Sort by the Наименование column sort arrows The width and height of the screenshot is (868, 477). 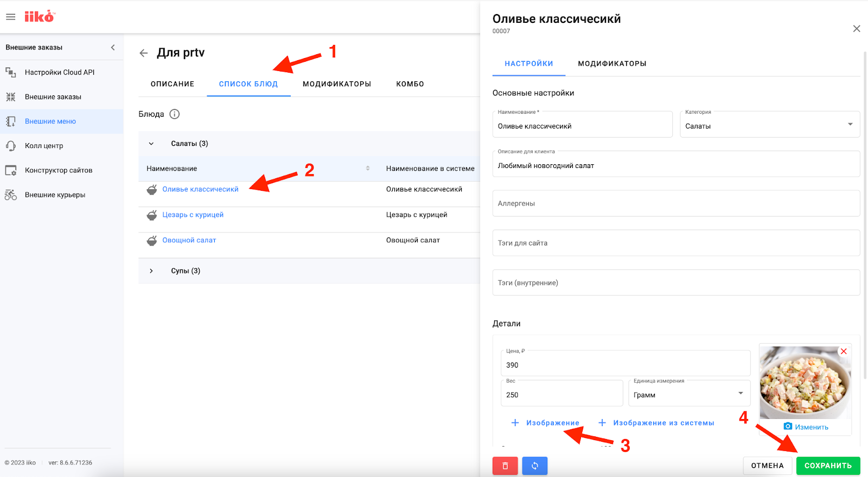368,168
